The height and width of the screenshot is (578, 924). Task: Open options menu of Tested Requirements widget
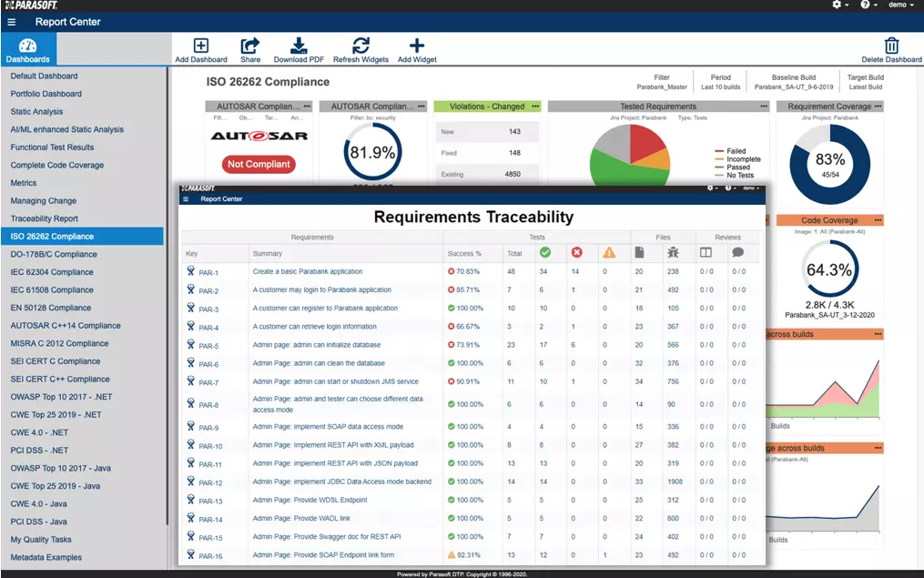[764, 106]
